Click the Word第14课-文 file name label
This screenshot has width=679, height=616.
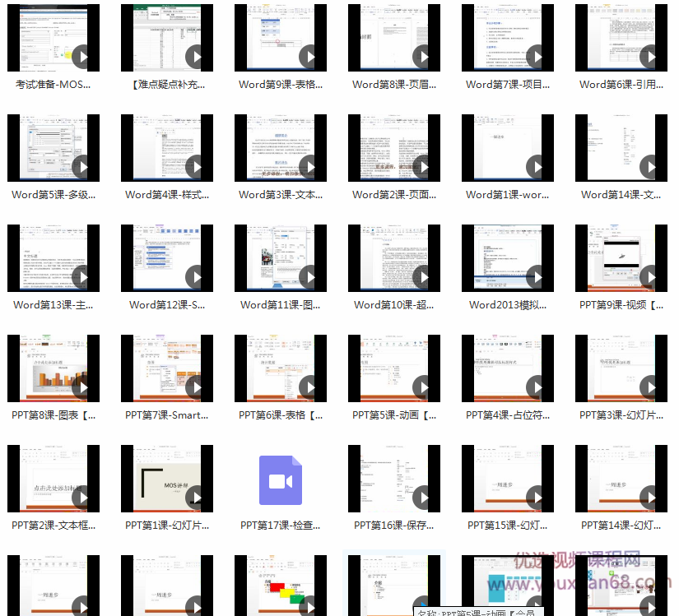pyautogui.click(x=621, y=195)
